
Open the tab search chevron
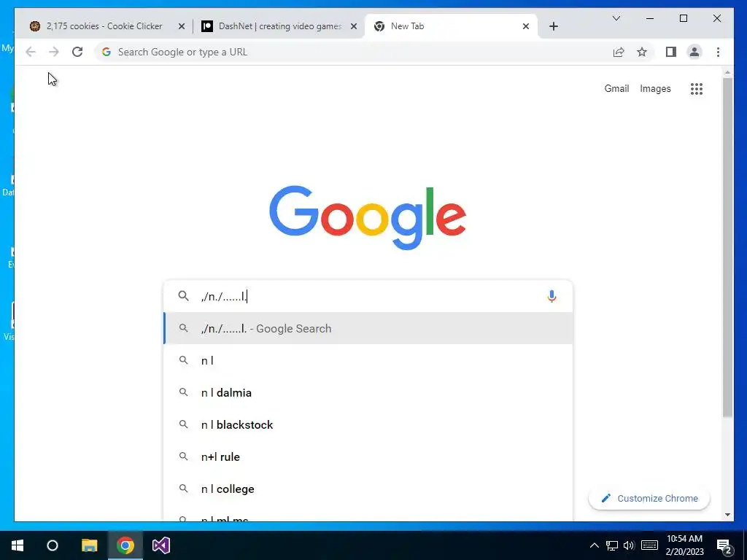[616, 18]
